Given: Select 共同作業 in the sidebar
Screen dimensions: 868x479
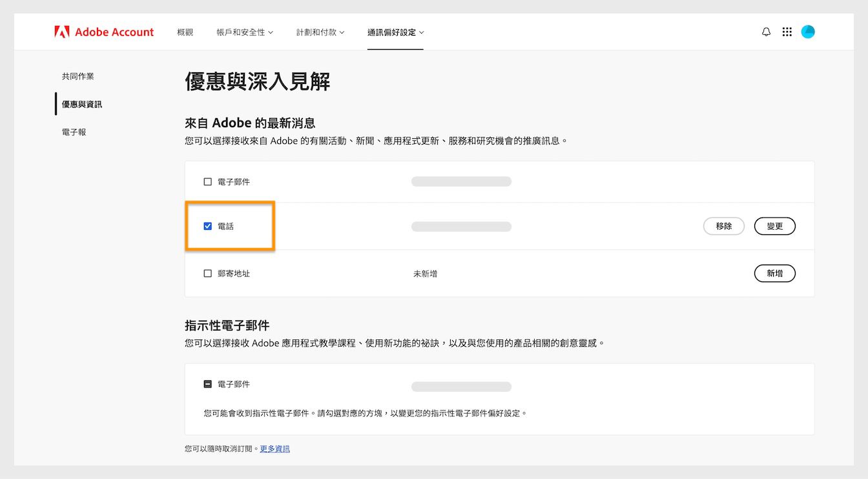Looking at the screenshot, I should click(77, 76).
